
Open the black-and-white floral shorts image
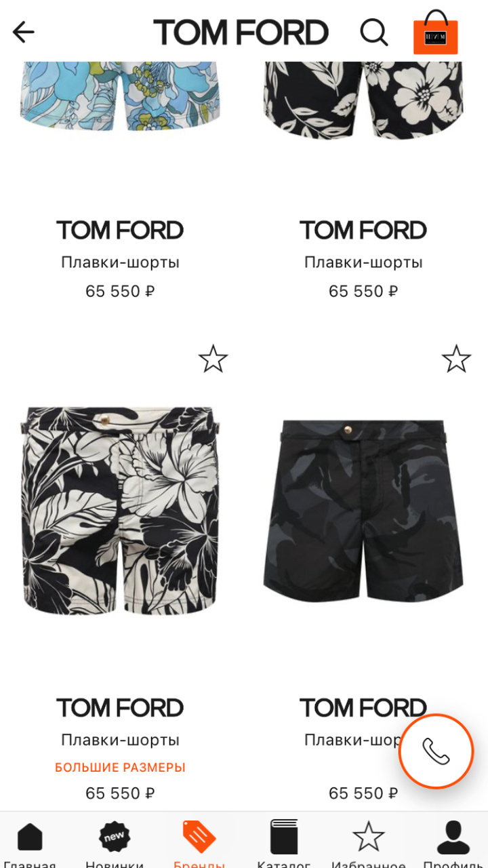click(120, 511)
